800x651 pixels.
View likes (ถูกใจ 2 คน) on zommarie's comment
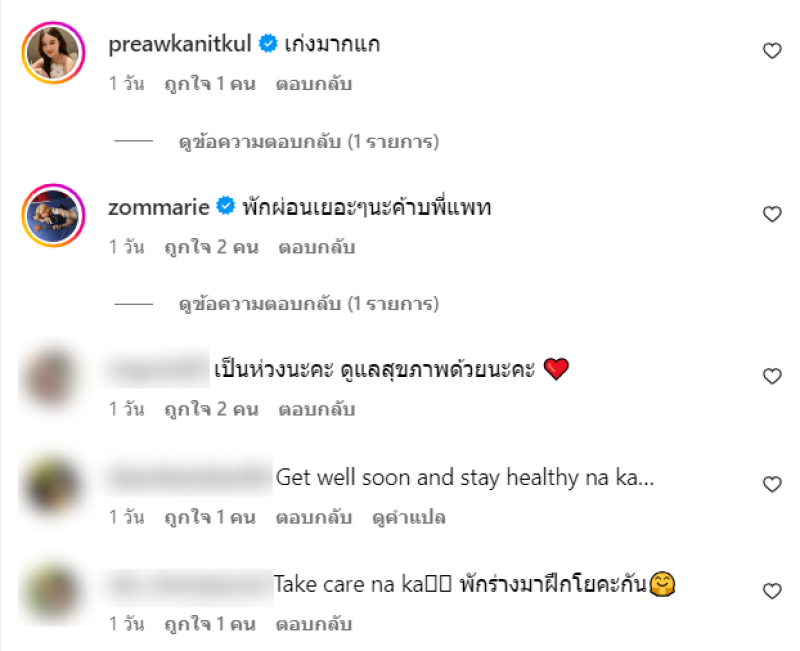[x=211, y=247]
